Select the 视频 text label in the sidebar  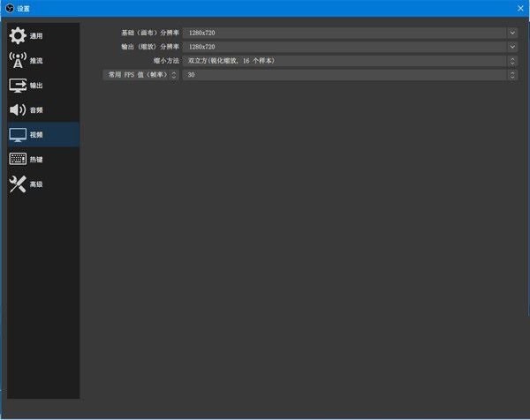pos(36,135)
